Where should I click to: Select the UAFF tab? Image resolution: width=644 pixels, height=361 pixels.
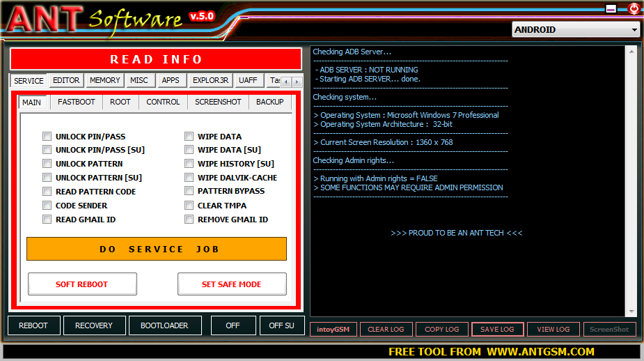tap(248, 80)
